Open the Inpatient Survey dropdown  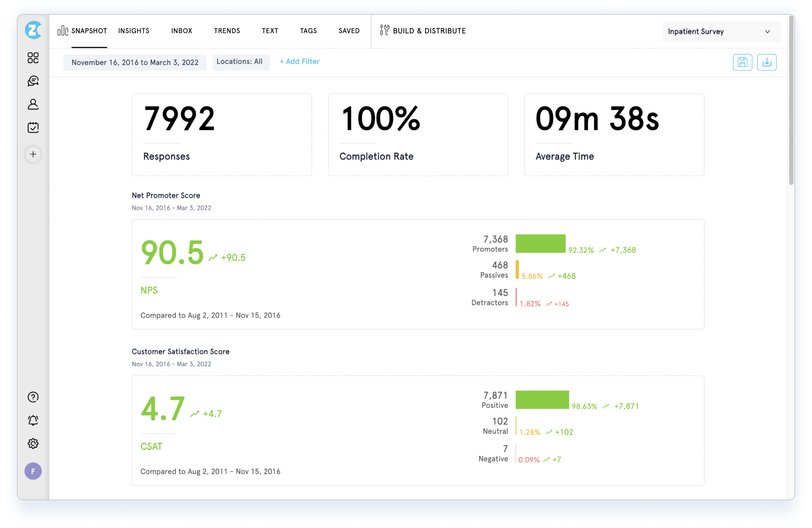(x=722, y=32)
